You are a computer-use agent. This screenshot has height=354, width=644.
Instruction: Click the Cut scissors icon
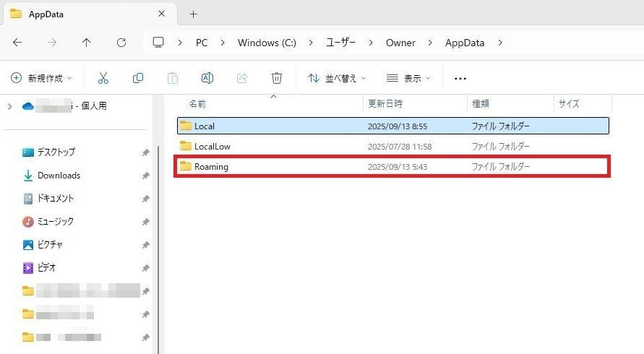[x=103, y=78]
